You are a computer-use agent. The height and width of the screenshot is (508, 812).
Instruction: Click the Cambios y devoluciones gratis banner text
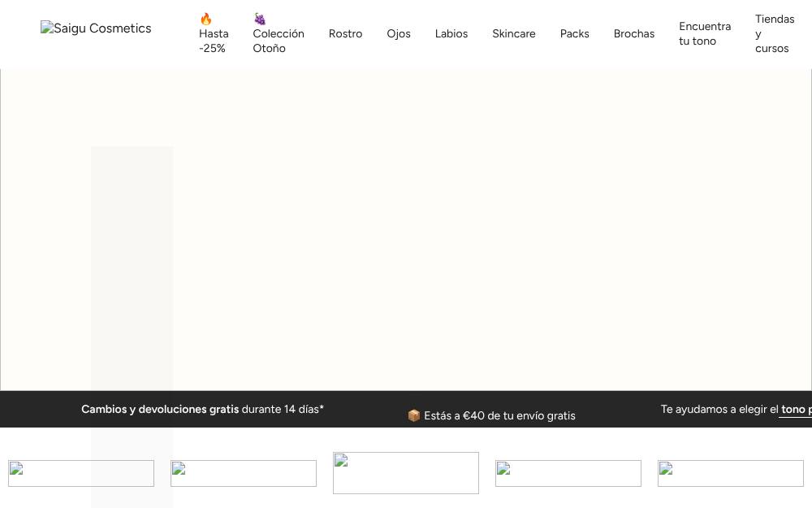point(160,409)
